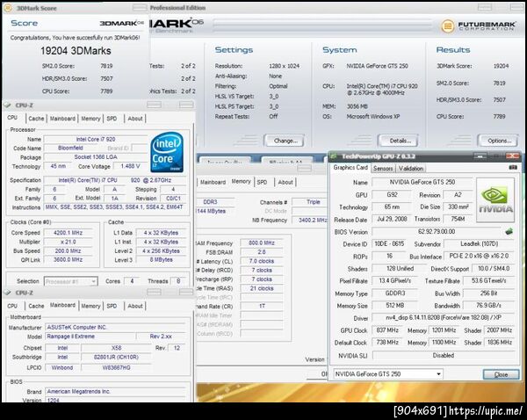This screenshot has height=420, width=527.
Task: Click the Subvendor Leadtek (107D) value
Action: coord(480,243)
